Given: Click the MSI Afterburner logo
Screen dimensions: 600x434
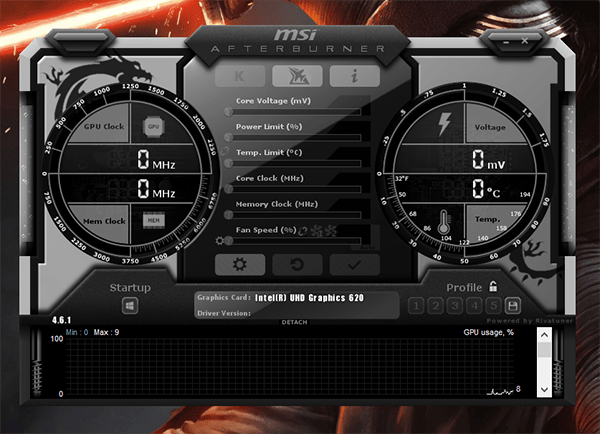Looking at the screenshot, I should (297, 40).
